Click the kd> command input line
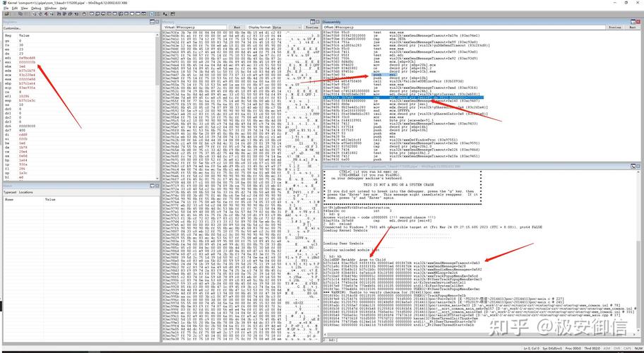The height and width of the screenshot is (353, 644). coord(489,340)
